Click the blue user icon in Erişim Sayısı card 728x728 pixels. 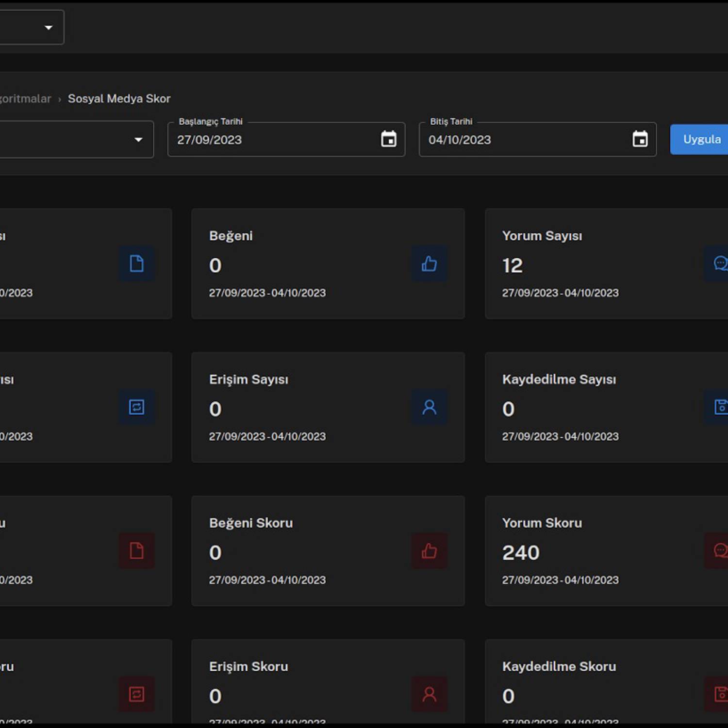pyautogui.click(x=429, y=407)
